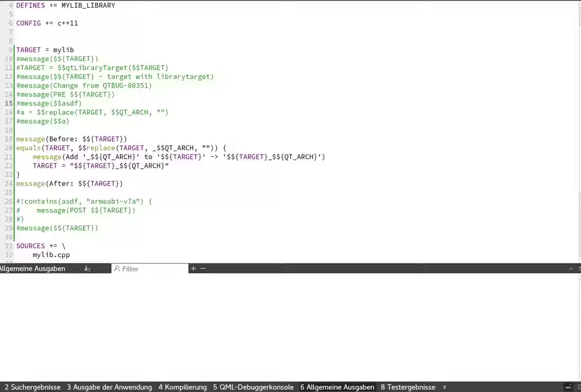
Task: Click the output pane's vertical scrollbar
Action: [579, 327]
